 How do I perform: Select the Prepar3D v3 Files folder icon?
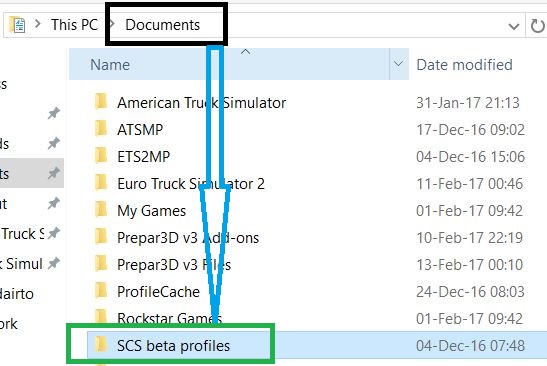point(101,264)
